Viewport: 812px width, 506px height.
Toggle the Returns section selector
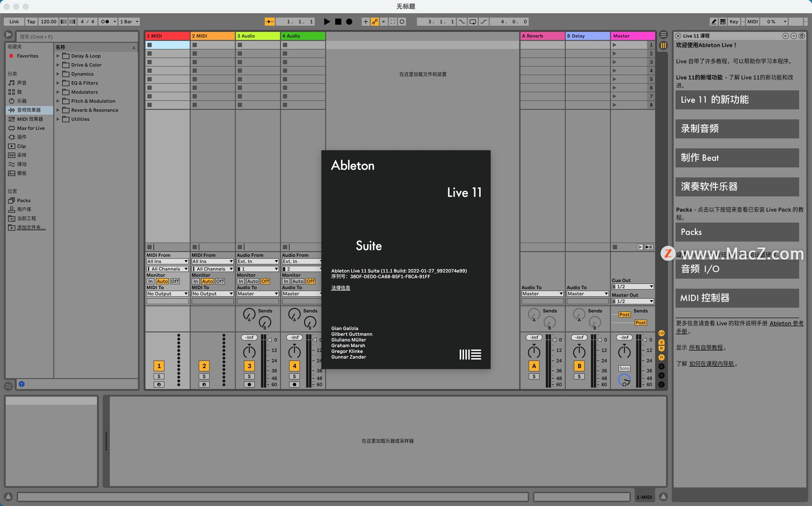pos(661,349)
